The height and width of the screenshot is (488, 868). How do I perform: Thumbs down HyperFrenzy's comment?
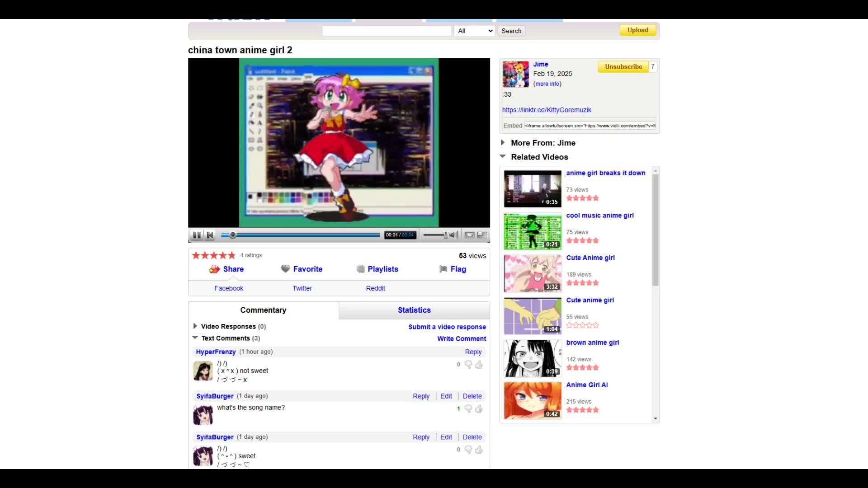468,365
